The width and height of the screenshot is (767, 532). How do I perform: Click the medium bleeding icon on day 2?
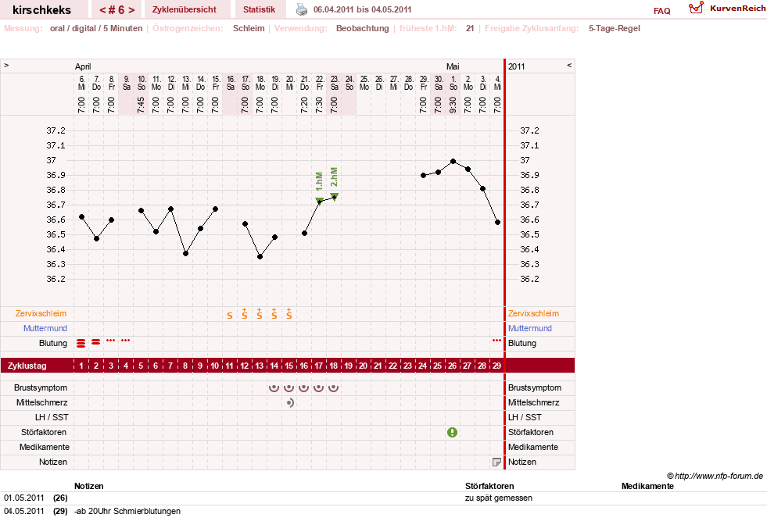point(96,342)
